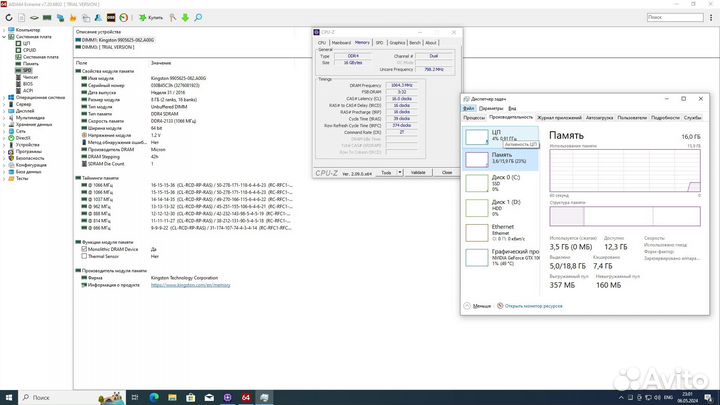This screenshot has height=405, width=720.
Task: Toggle Thermal Sensor checkbox
Action: pos(84,256)
